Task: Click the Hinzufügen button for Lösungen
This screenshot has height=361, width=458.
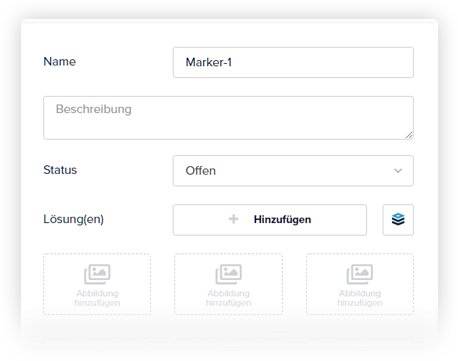Action: [x=270, y=220]
